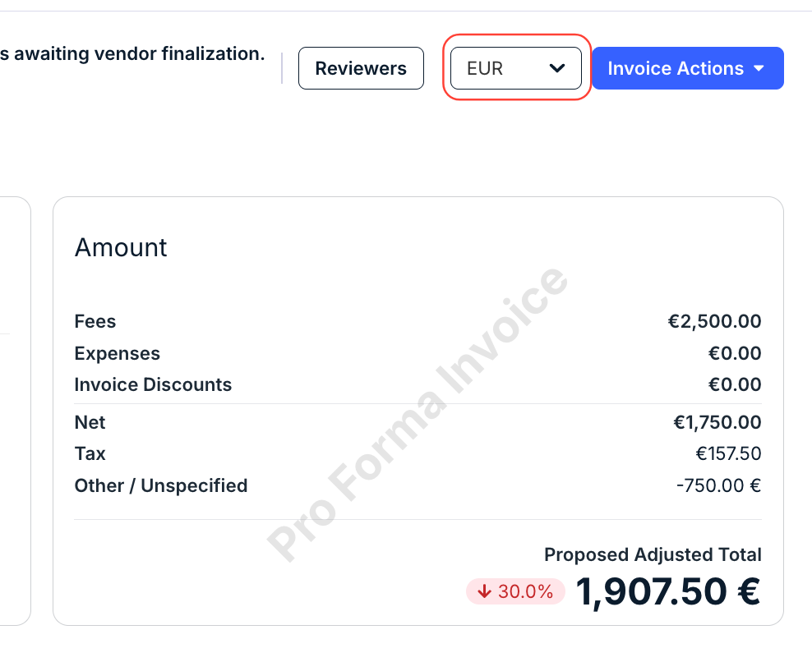The height and width of the screenshot is (662, 812).
Task: Open the Reviewers panel
Action: (x=361, y=68)
